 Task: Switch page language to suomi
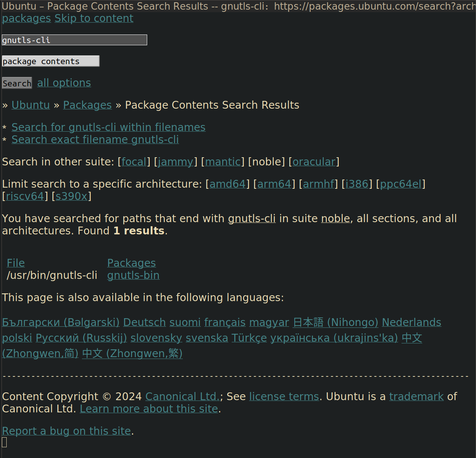point(185,322)
